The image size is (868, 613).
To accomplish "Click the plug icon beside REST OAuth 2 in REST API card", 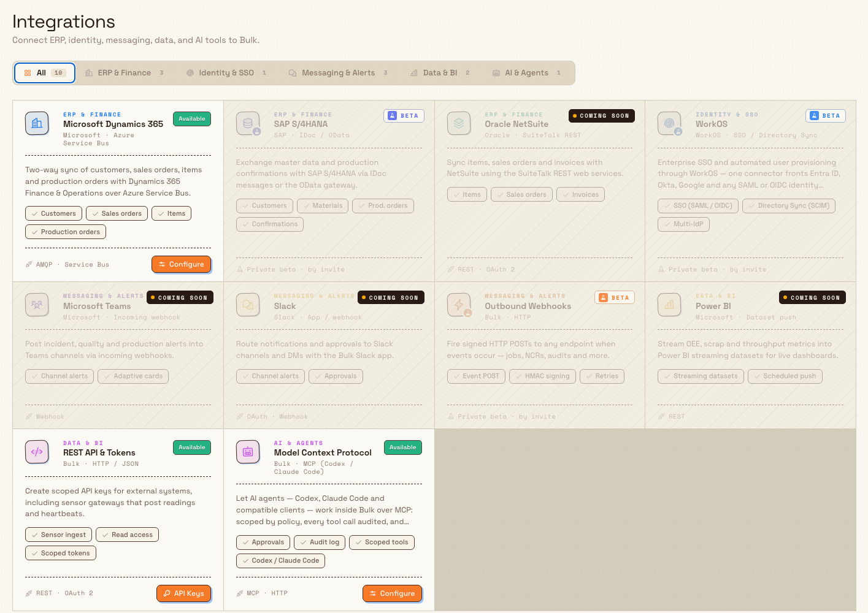I will click(x=29, y=593).
